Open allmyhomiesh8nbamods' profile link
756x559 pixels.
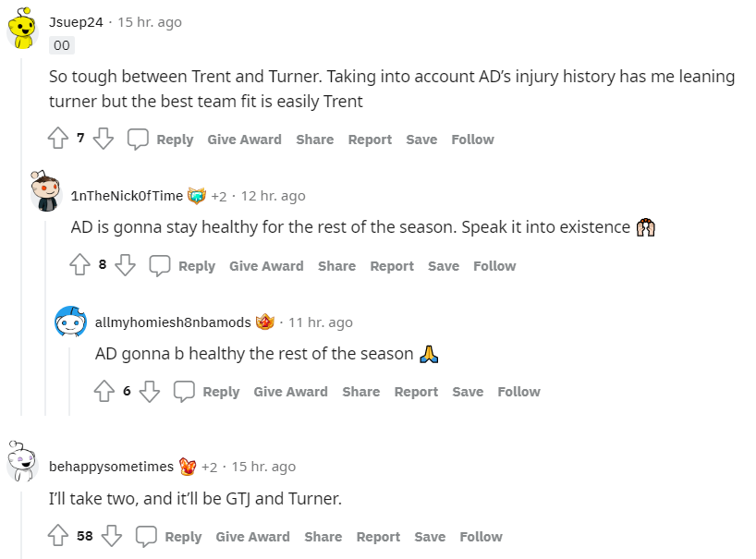pyautogui.click(x=173, y=322)
